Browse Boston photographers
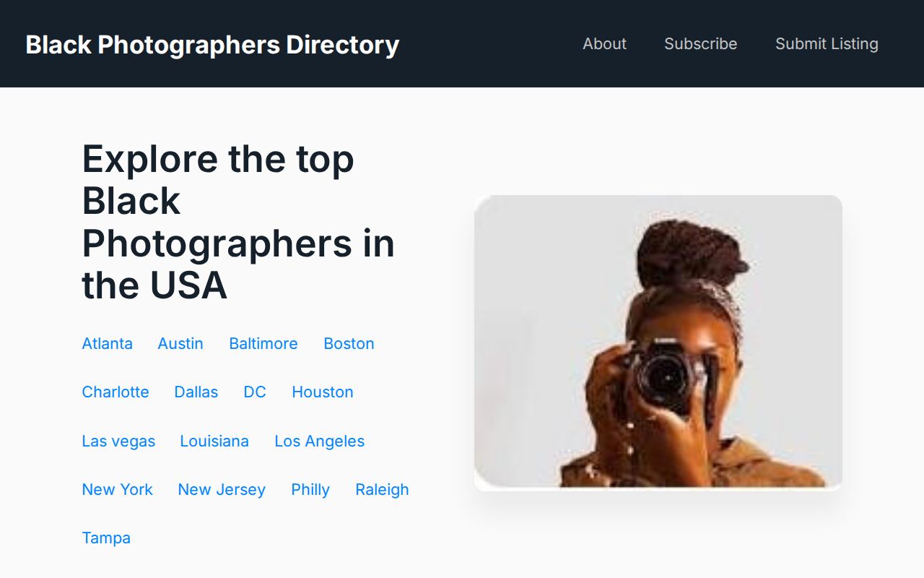 (x=349, y=343)
